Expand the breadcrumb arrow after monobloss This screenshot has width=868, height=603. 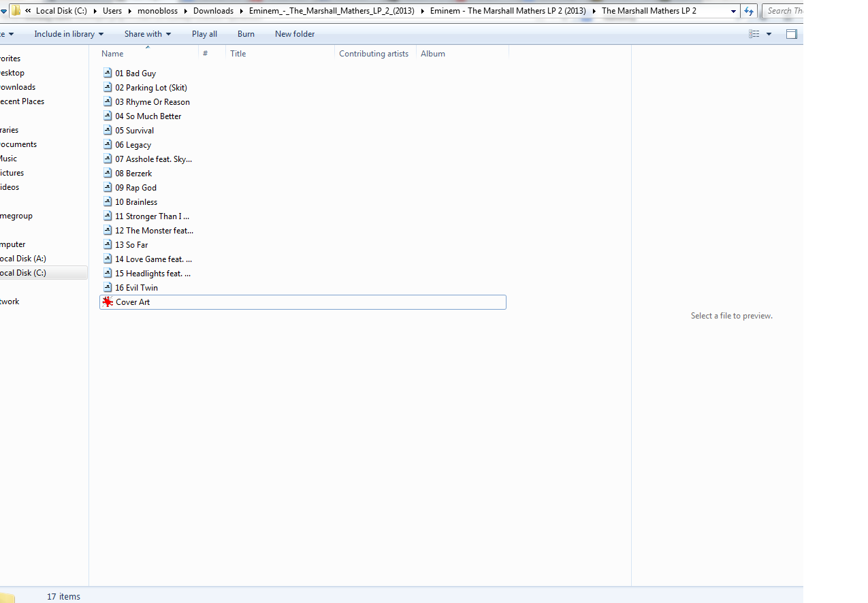[186, 11]
